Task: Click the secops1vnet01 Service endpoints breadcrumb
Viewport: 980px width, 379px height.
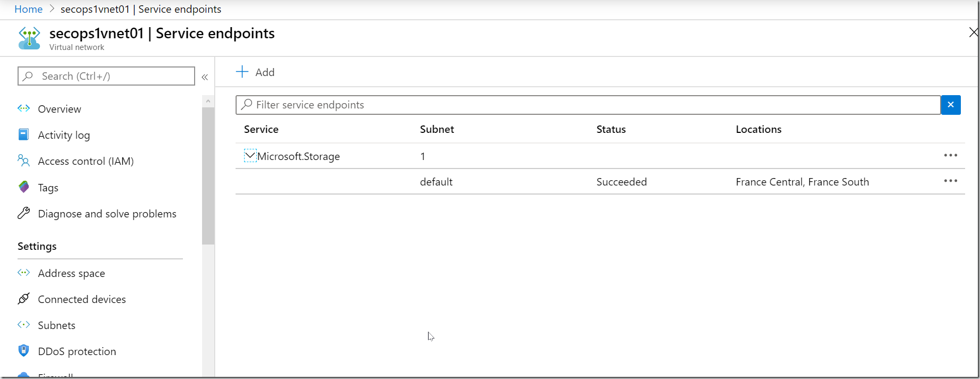Action: 141,9
